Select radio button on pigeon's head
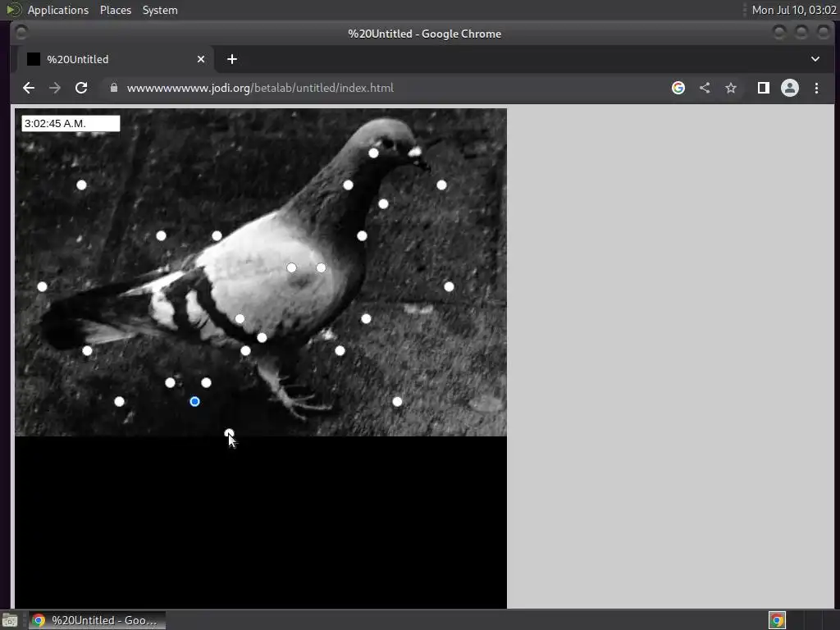The width and height of the screenshot is (840, 630). [x=373, y=153]
